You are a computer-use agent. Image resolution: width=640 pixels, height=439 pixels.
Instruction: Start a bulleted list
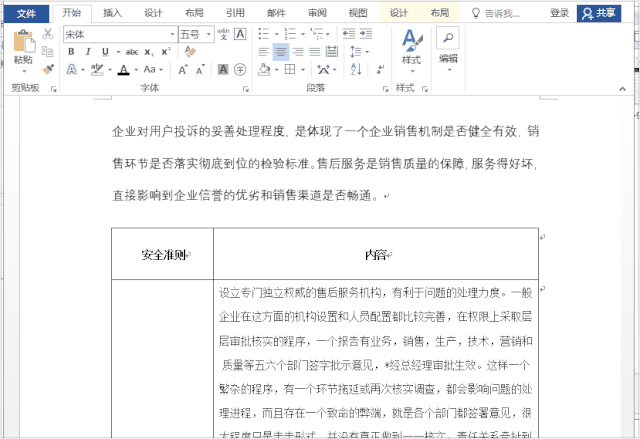pos(264,34)
